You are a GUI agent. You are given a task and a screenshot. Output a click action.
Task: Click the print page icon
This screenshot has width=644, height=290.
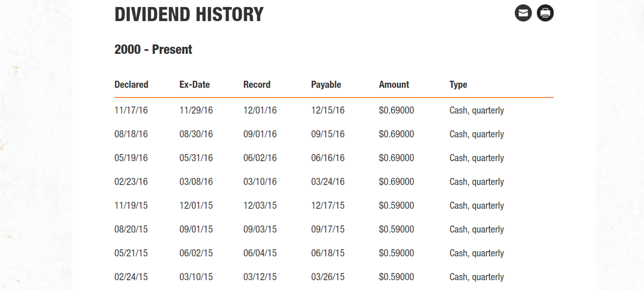pos(545,13)
